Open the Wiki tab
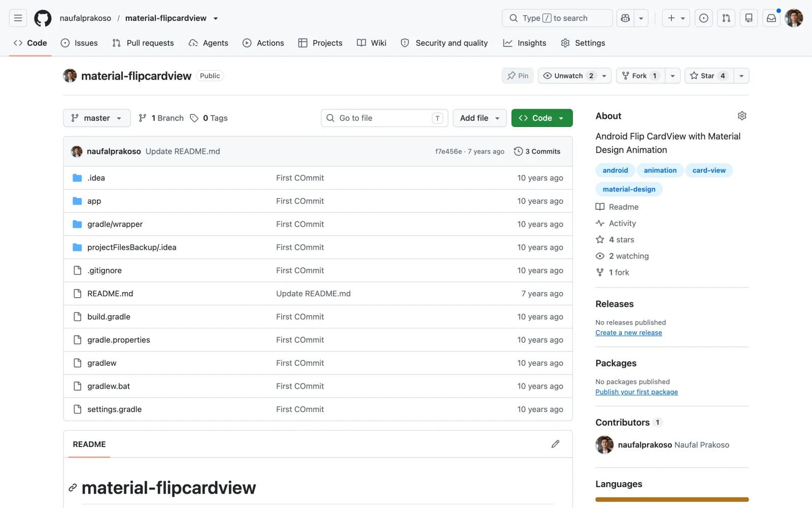The image size is (812, 508). click(371, 43)
